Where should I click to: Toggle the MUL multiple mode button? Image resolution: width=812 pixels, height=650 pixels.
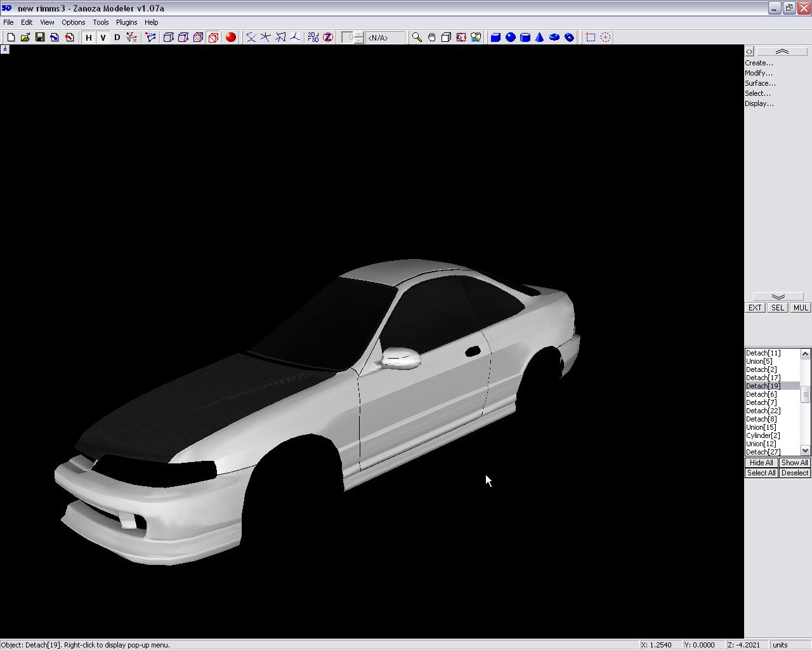tap(800, 308)
